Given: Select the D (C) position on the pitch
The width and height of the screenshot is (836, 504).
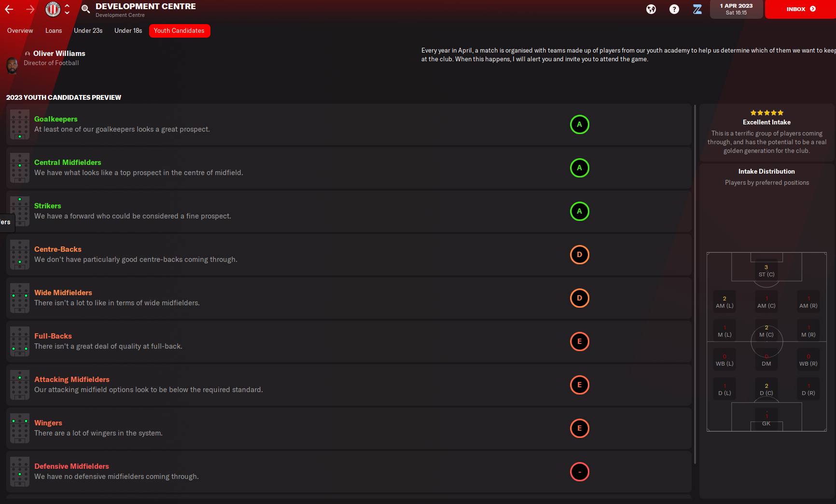Looking at the screenshot, I should 766,389.
